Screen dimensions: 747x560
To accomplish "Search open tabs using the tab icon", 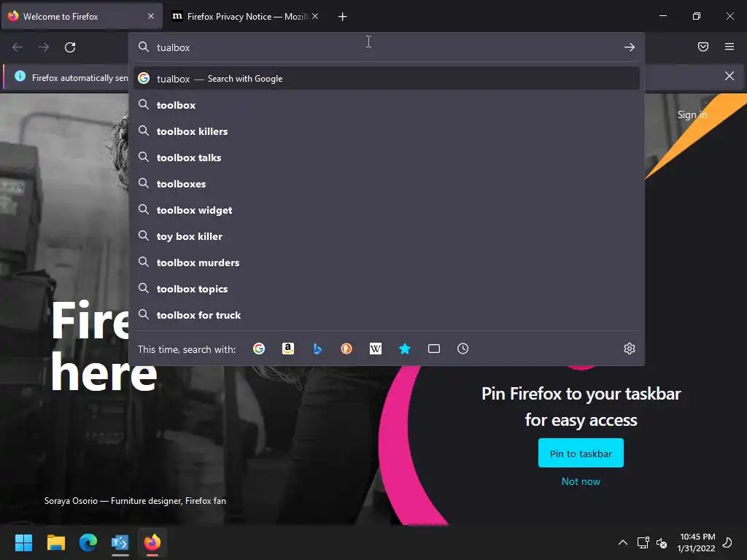I will (x=434, y=349).
